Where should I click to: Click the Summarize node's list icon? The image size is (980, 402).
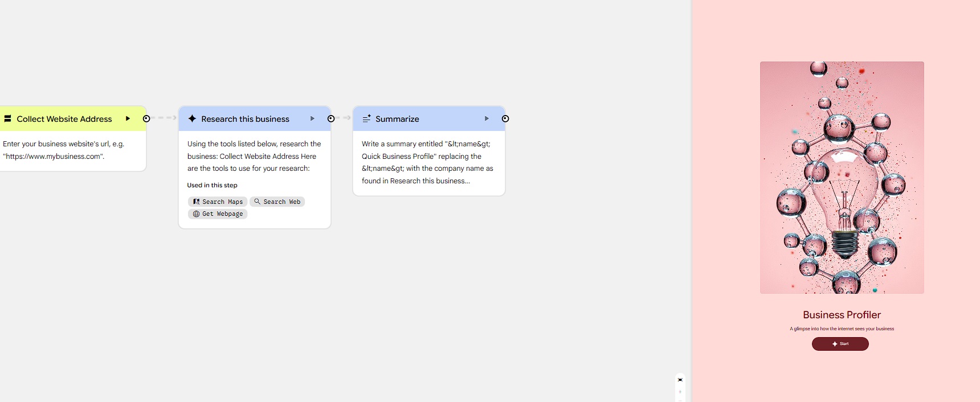[x=367, y=118]
